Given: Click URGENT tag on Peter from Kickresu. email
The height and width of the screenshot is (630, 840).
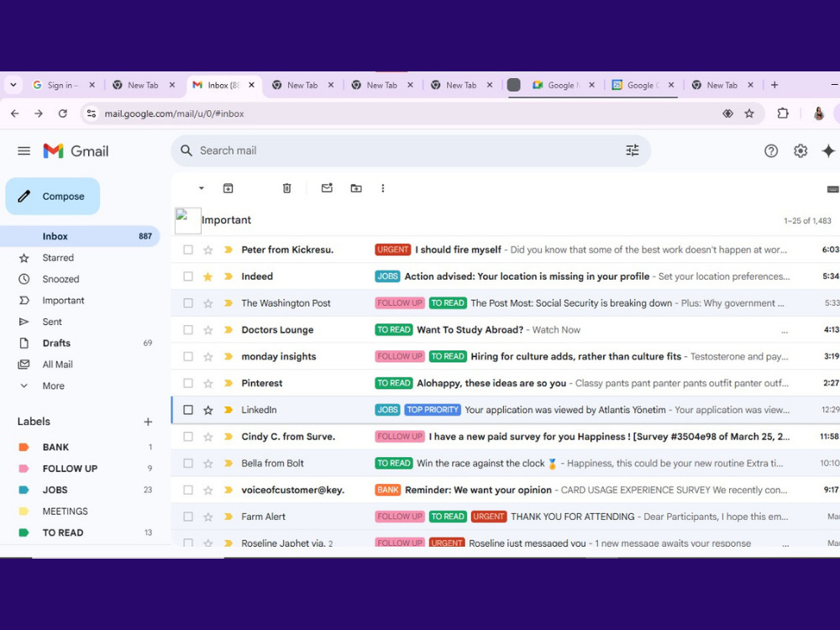Looking at the screenshot, I should point(392,249).
